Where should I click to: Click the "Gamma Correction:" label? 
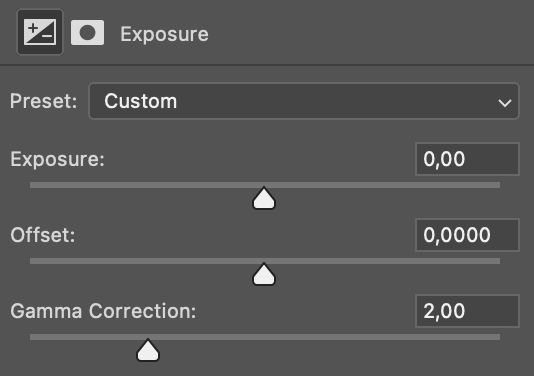(103, 311)
